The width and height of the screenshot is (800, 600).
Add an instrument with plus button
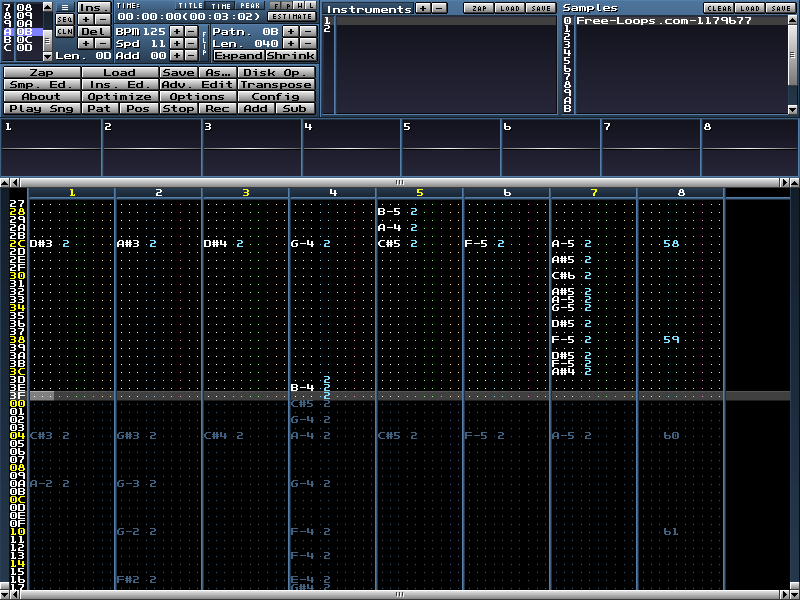[x=423, y=8]
